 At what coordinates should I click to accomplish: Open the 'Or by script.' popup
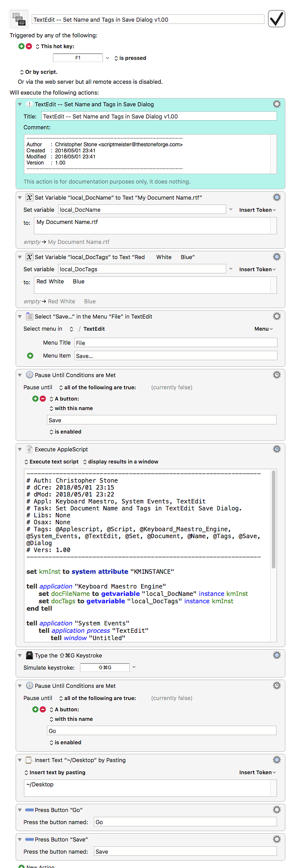click(39, 72)
